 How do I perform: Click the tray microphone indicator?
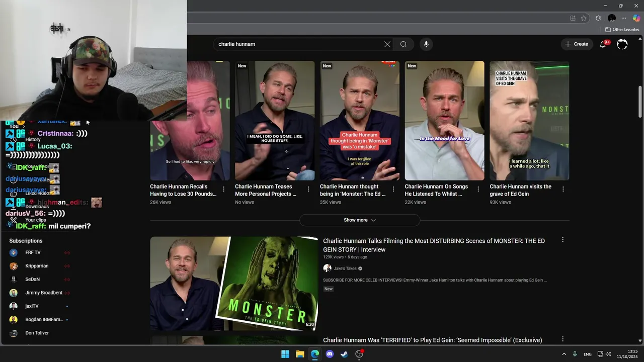coord(575,354)
